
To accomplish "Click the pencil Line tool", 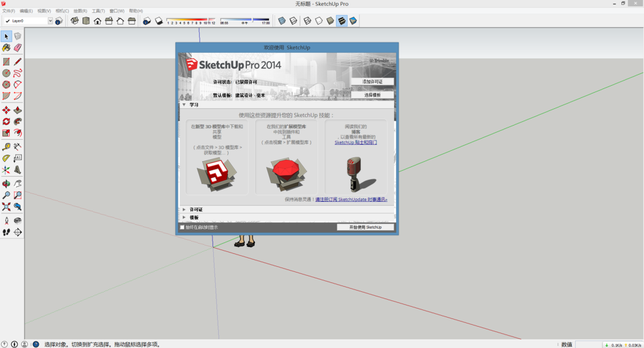I will tap(17, 62).
